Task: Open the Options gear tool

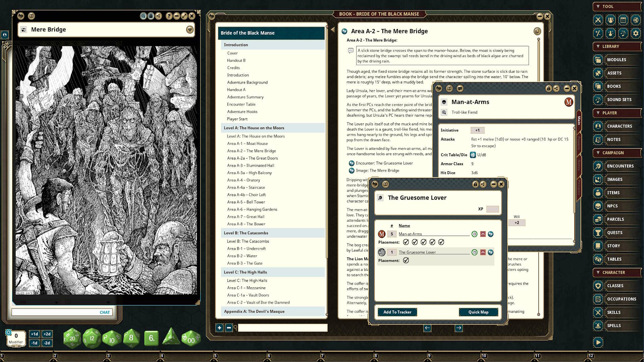Action: coord(636,33)
